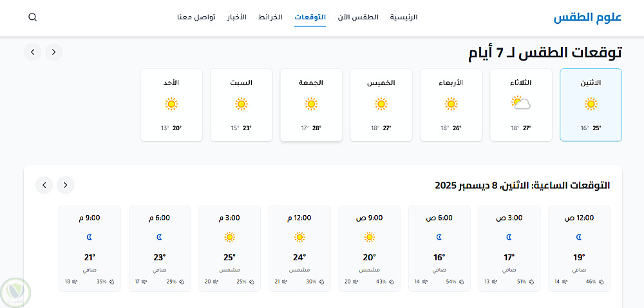This screenshot has height=308, width=644.
Task: Click the sun icon at 12:00 م
Action: tap(299, 237)
